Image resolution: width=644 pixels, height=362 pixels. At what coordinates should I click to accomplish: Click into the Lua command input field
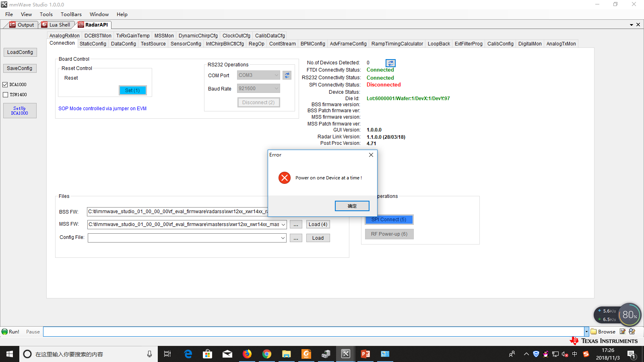314,332
